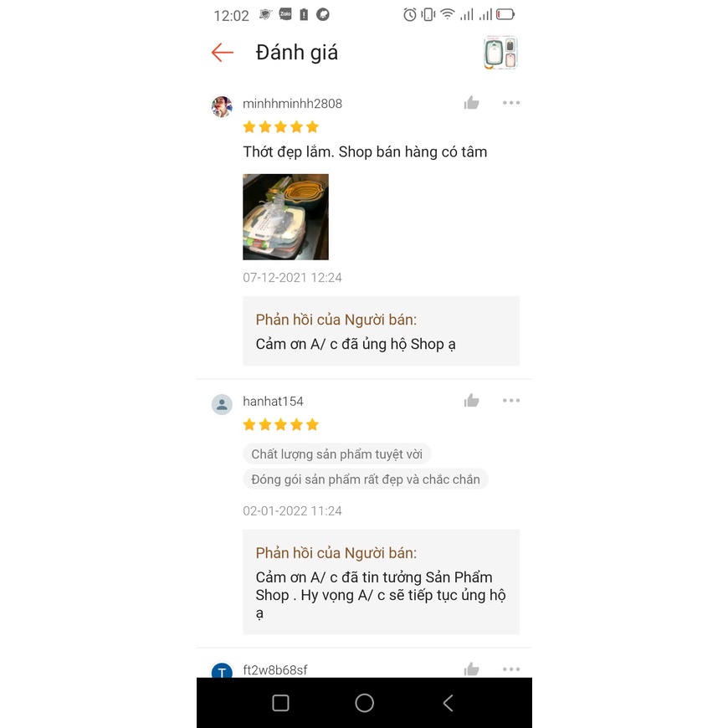Open username hanhat154
Screen dimensions: 728x728
273,401
